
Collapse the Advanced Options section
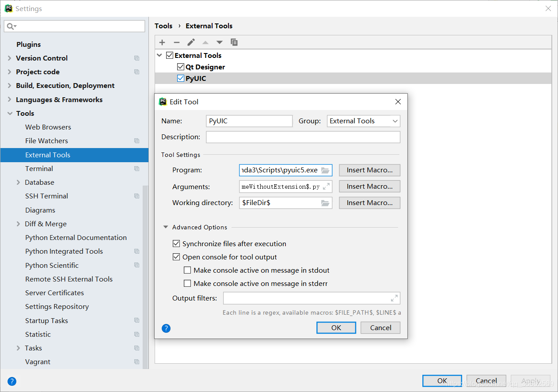point(166,227)
